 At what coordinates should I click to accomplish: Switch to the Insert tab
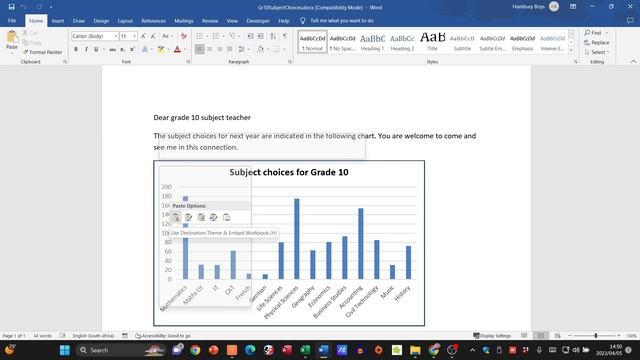click(58, 20)
